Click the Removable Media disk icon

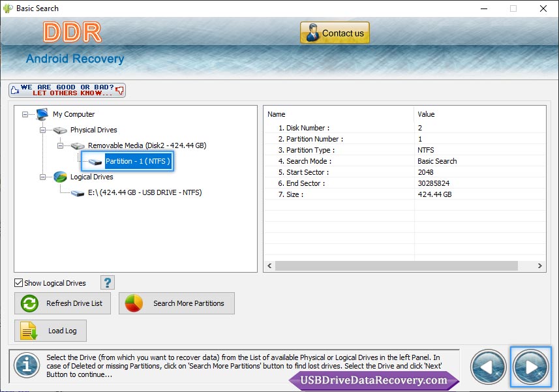click(x=78, y=146)
